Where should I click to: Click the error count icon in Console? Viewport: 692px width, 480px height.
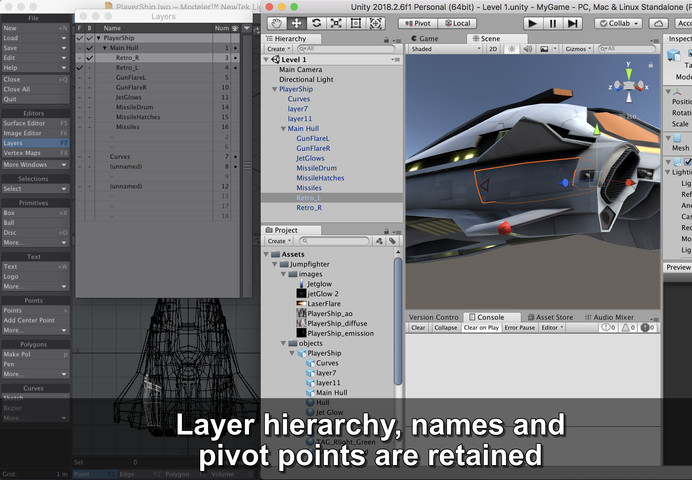click(647, 327)
